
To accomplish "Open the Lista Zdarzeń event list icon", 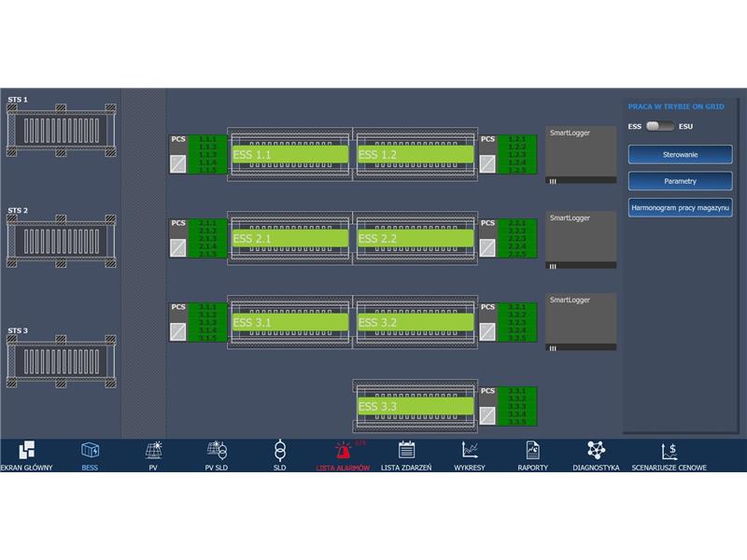I will (406, 451).
